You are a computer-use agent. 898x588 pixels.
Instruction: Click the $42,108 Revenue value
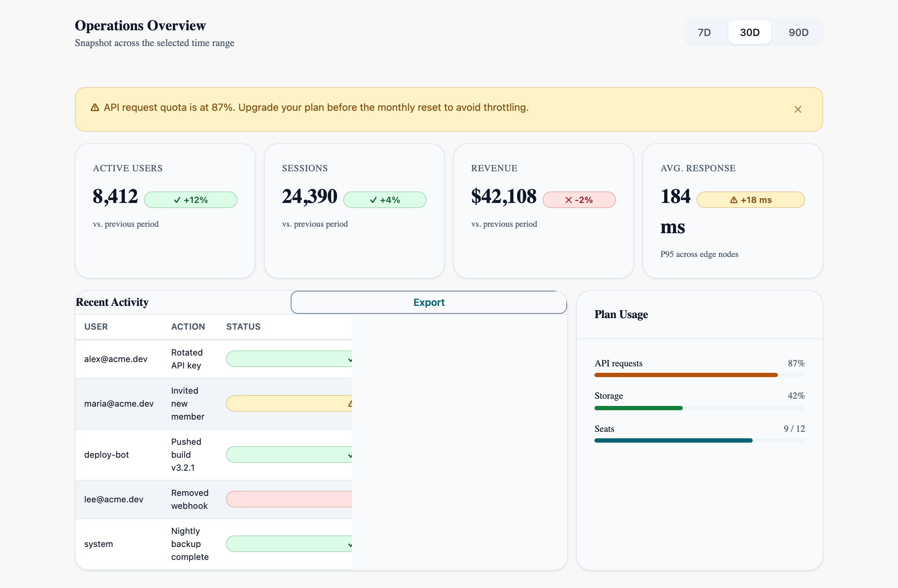click(x=504, y=196)
